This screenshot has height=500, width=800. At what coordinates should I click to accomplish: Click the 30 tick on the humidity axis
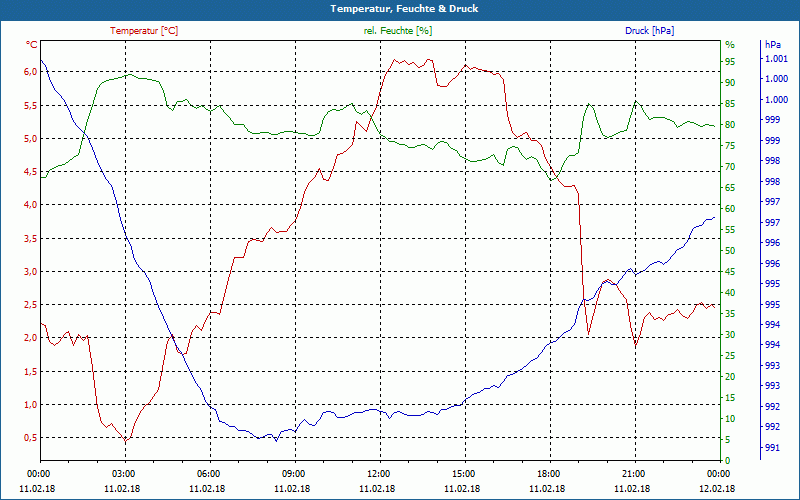click(x=730, y=335)
